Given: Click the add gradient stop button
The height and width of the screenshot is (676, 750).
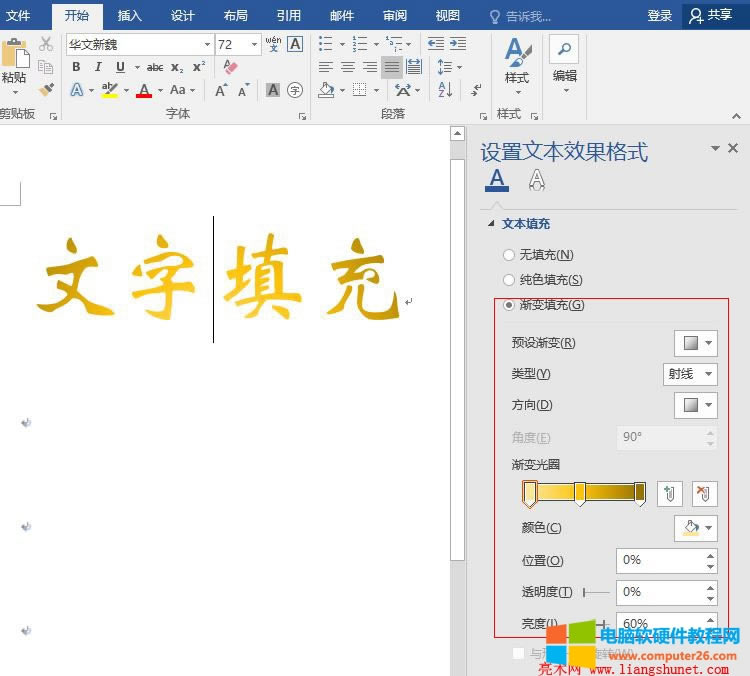Looking at the screenshot, I should [670, 493].
